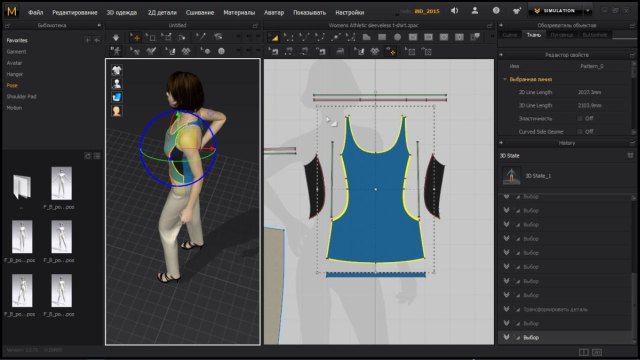Select the Circle pattern tool icon
This screenshot has width=640, height=360.
(397, 37)
